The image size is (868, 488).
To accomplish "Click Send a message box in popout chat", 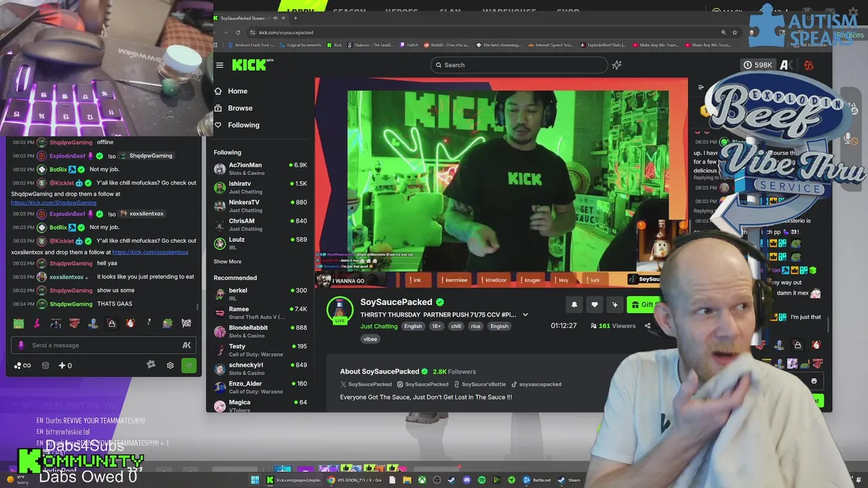I will click(104, 345).
